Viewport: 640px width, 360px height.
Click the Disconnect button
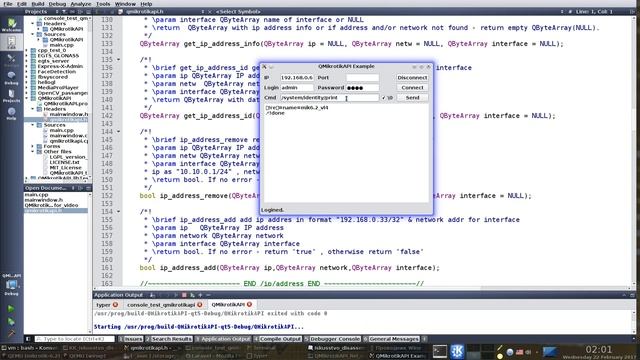click(412, 78)
